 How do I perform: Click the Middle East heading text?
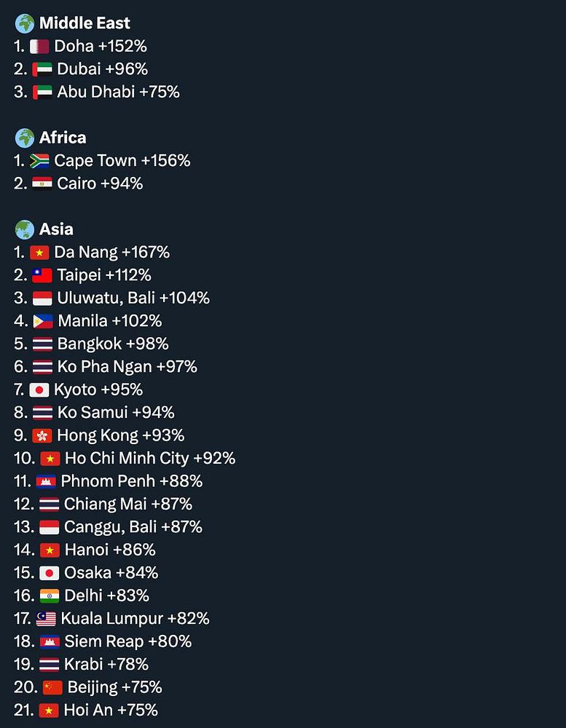point(84,23)
